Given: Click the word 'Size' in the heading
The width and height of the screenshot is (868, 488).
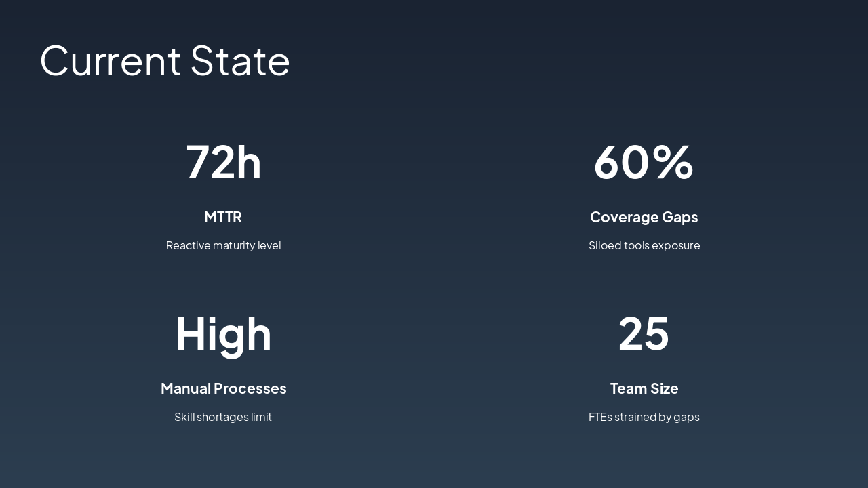Looking at the screenshot, I should [x=663, y=389].
